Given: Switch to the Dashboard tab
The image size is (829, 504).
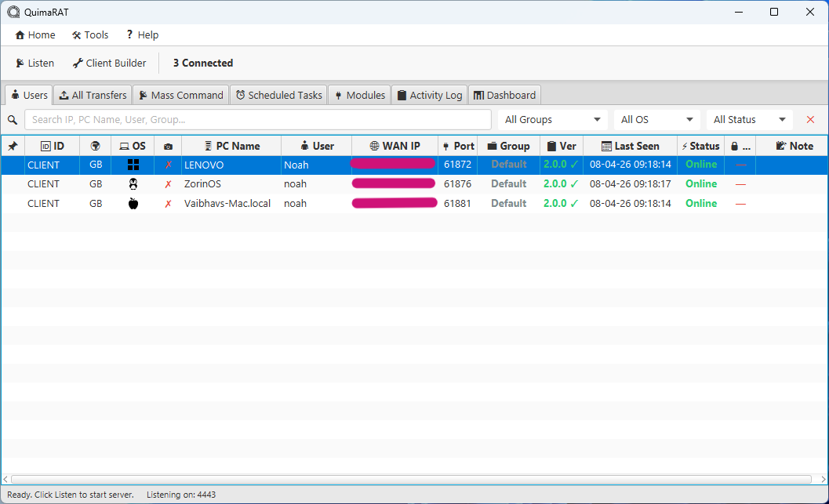Looking at the screenshot, I should coord(504,94).
